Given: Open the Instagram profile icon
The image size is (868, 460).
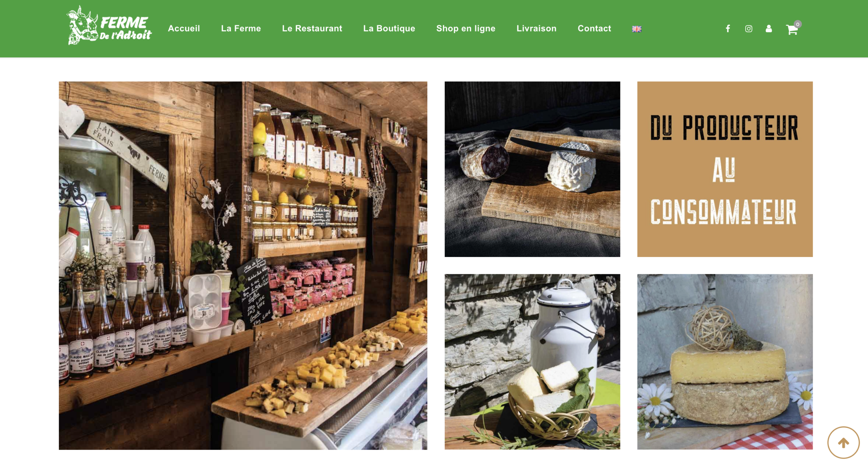Looking at the screenshot, I should [x=748, y=29].
